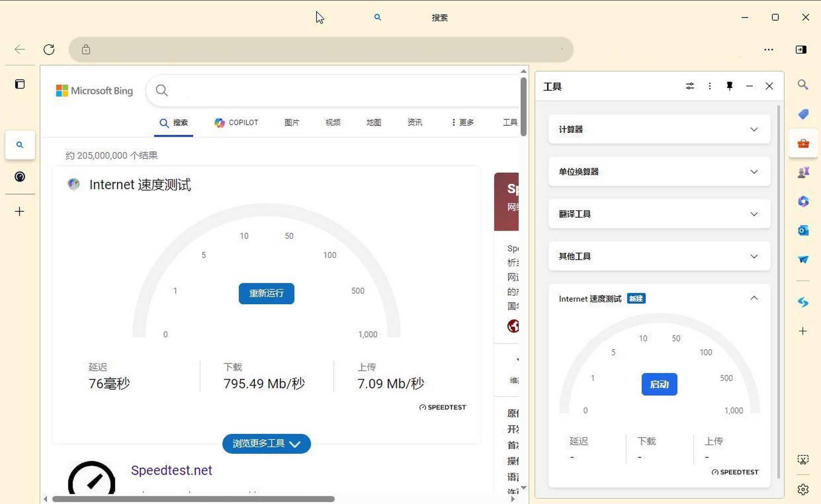The width and height of the screenshot is (821, 504).
Task: Reload the page with refresh icon
Action: (49, 49)
